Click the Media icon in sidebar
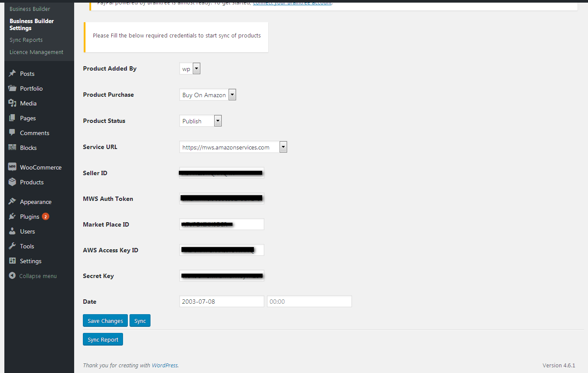588x373 pixels. point(12,103)
